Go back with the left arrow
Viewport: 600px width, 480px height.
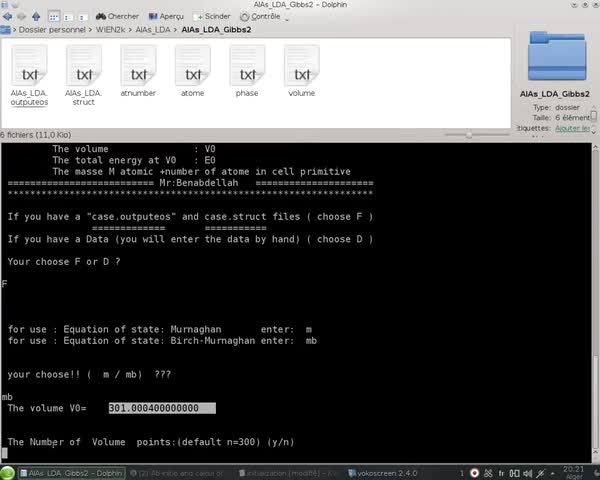7,16
